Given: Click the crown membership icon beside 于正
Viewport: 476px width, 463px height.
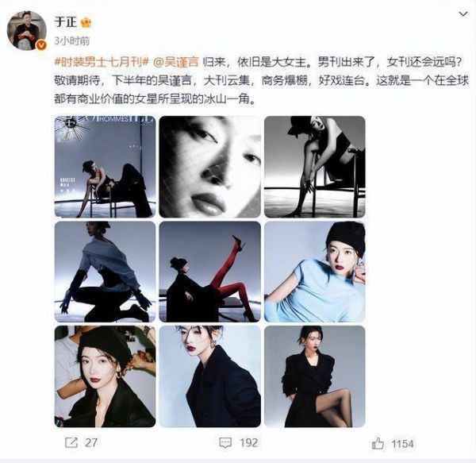Looking at the screenshot, I should [86, 22].
